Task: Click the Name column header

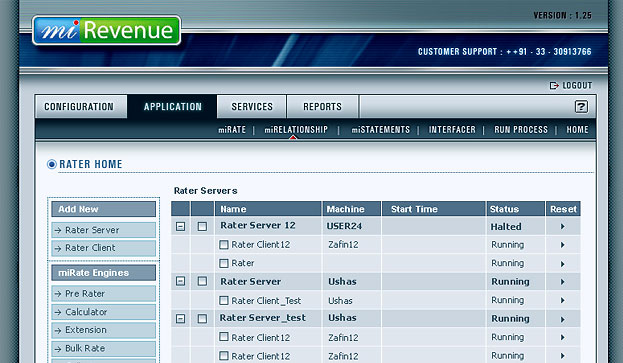Action: point(268,209)
